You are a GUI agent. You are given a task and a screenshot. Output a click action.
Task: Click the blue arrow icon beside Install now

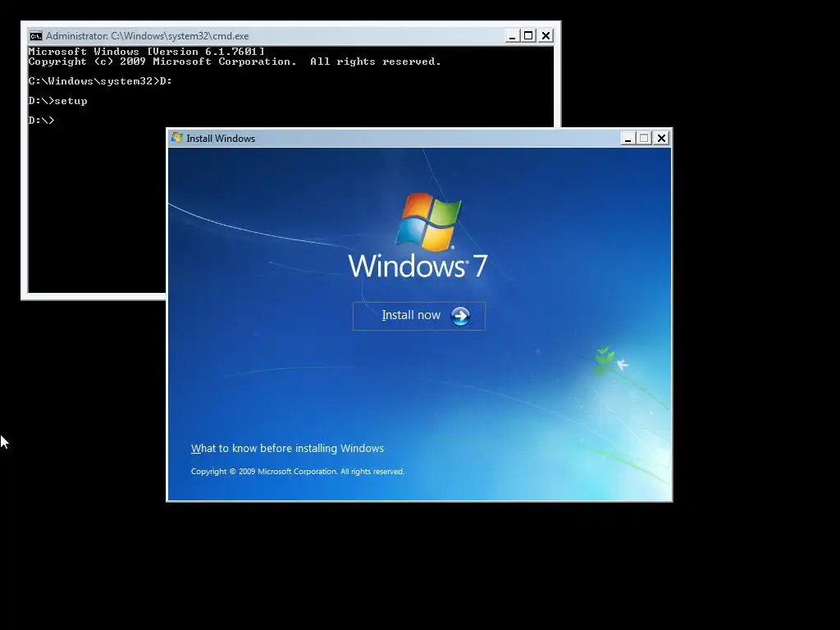[460, 316]
